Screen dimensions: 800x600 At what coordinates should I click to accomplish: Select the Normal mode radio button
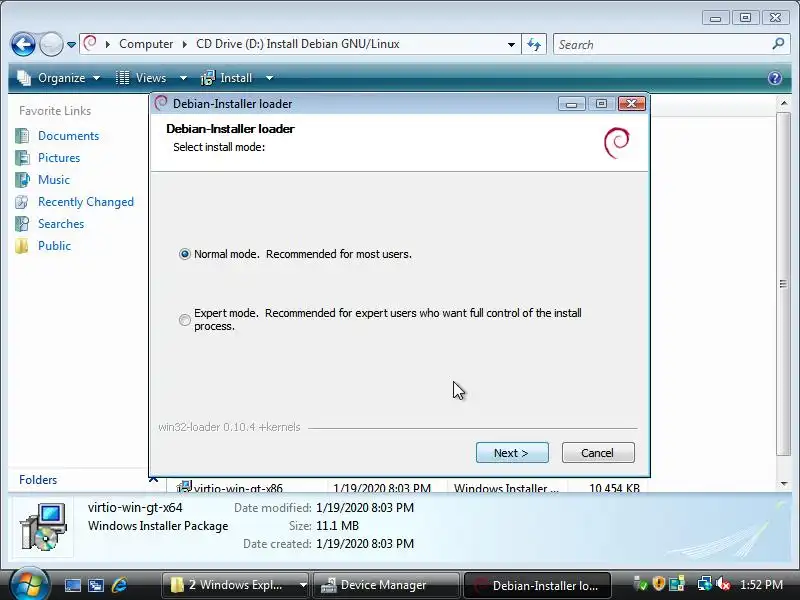184,254
